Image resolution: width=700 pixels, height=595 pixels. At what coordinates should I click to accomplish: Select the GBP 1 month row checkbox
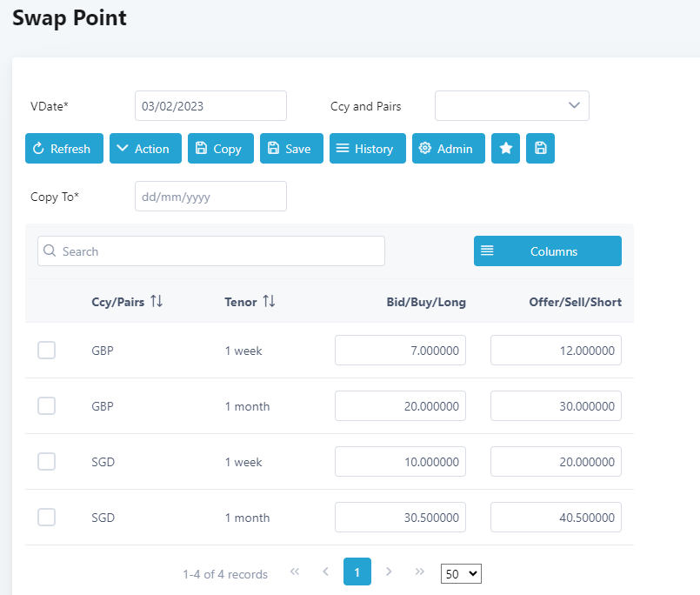47,406
